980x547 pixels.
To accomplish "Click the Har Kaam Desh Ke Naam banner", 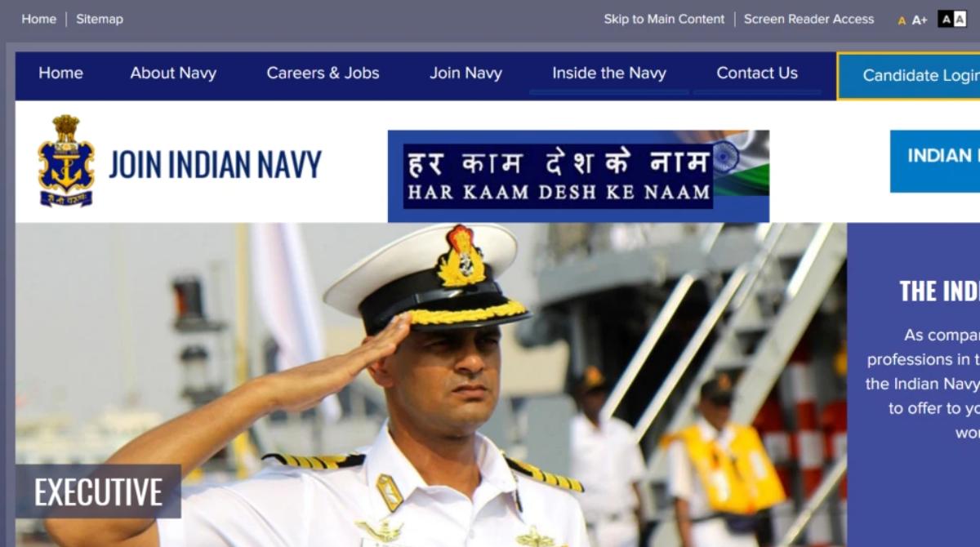I will [578, 176].
